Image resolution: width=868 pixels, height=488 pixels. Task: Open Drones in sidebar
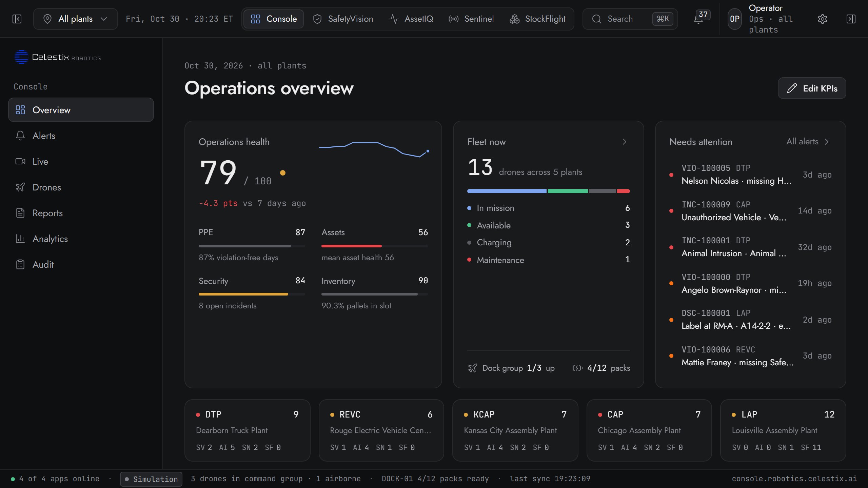click(81, 187)
